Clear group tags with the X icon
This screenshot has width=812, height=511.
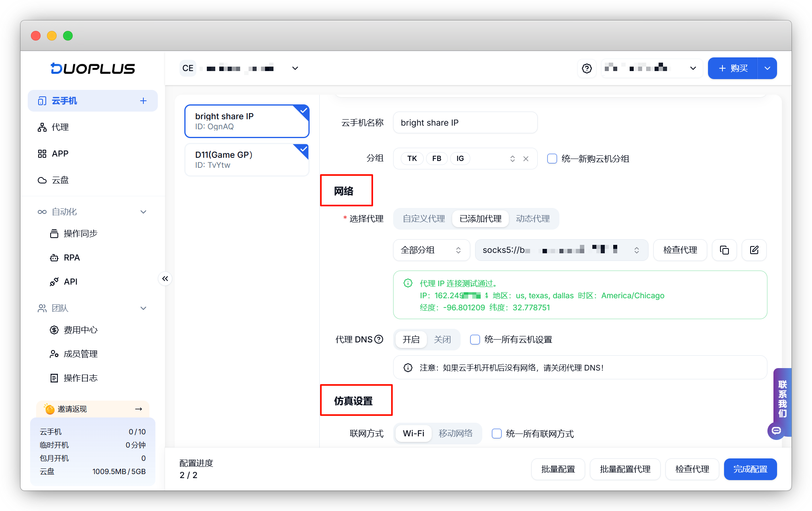tap(526, 159)
